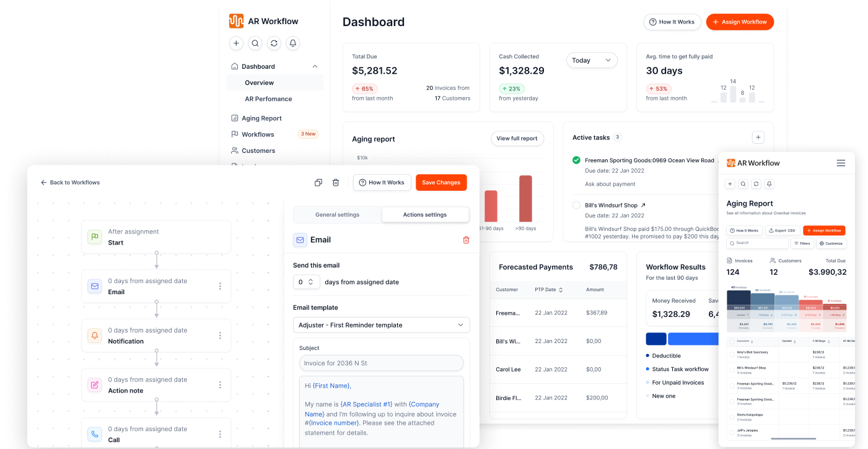Open Overview in sidebar
The width and height of the screenshot is (868, 449).
(274, 82)
